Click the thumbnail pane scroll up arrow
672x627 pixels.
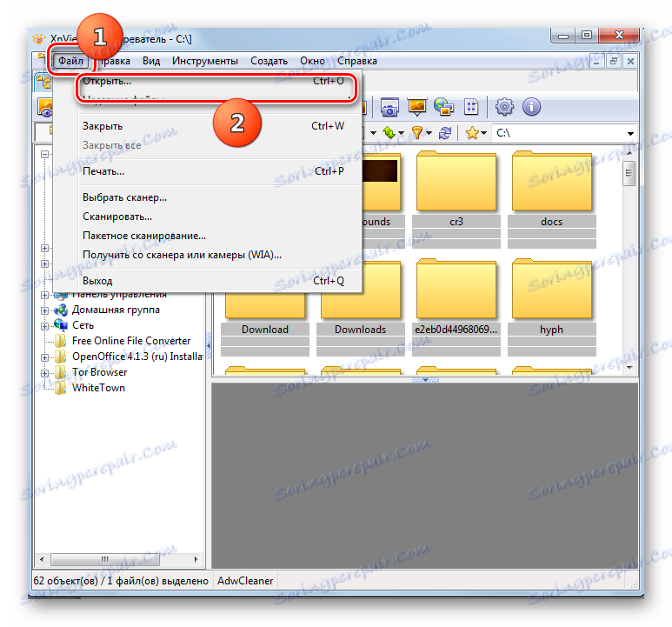629,153
